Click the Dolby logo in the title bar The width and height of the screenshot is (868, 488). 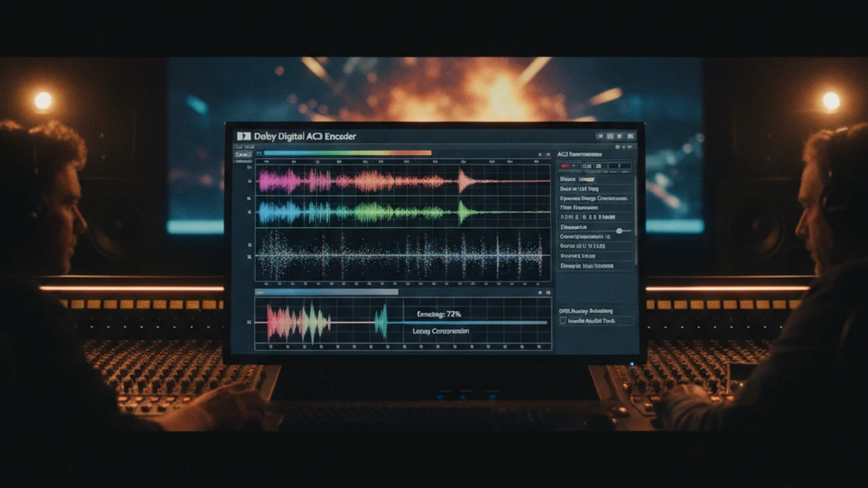[243, 136]
